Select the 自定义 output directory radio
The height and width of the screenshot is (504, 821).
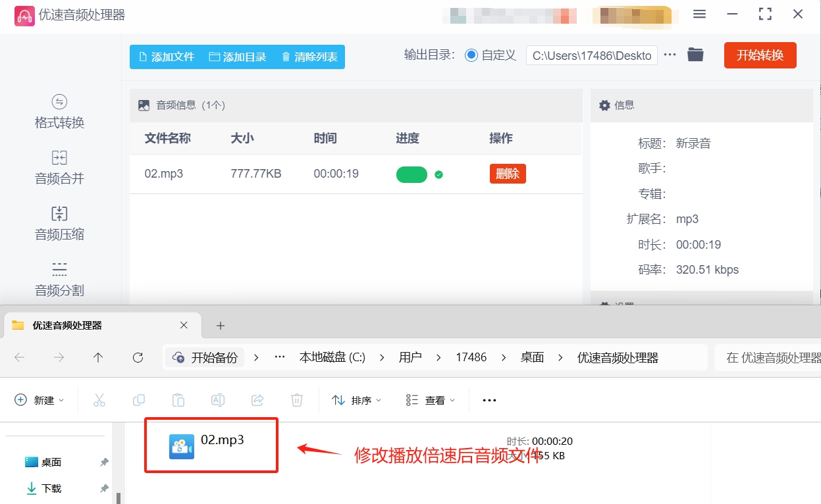[471, 55]
